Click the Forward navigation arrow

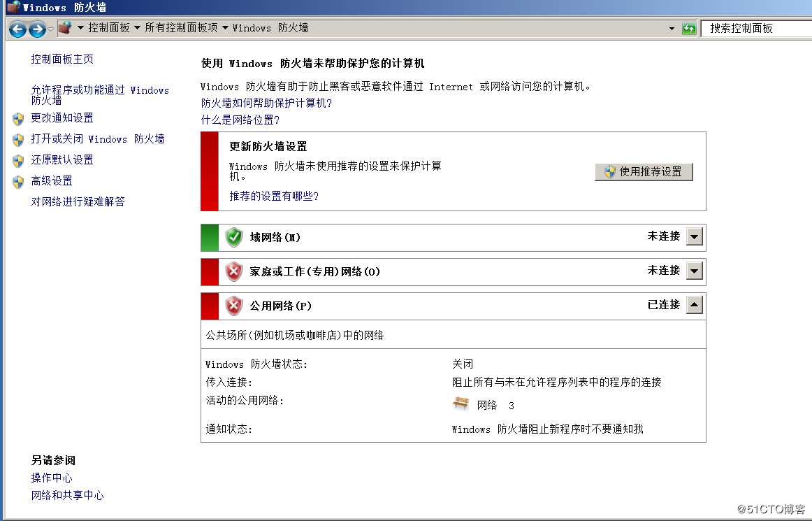(37, 29)
